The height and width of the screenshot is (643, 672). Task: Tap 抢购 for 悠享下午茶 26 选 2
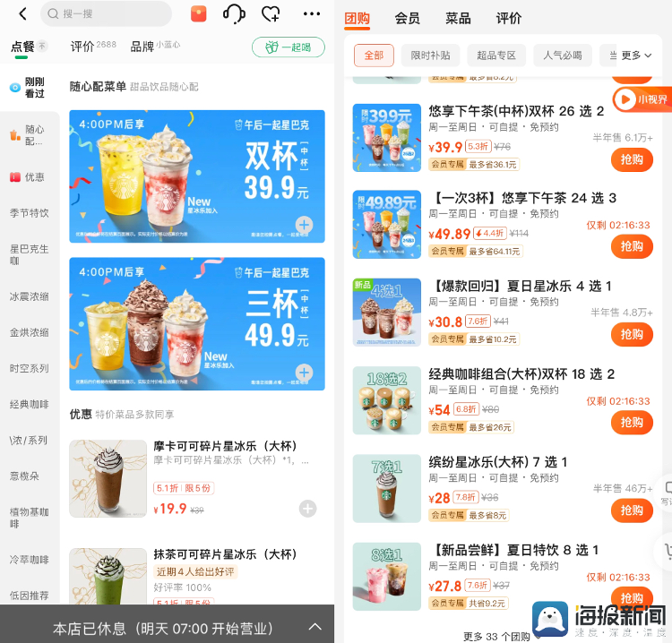click(632, 159)
